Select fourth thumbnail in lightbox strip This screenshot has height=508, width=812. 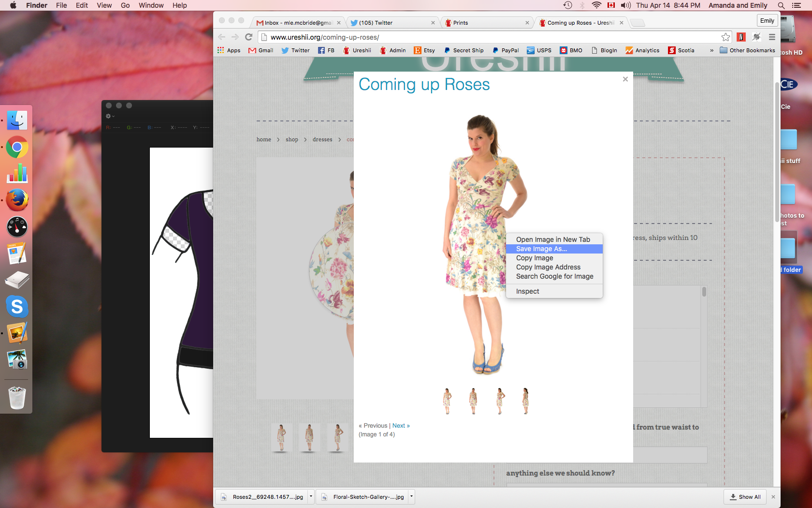(x=525, y=401)
